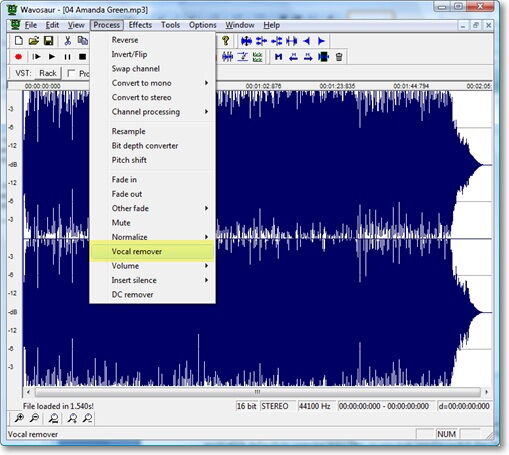509x455 pixels.
Task: Click the last magnifier zoom icon
Action: pyautogui.click(x=87, y=418)
